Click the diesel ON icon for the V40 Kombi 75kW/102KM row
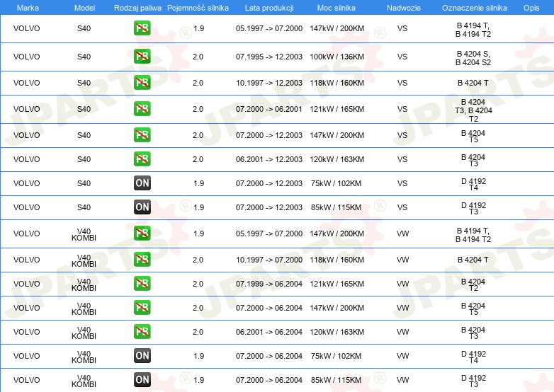Viewport: 554px width, 392px height. (x=142, y=355)
